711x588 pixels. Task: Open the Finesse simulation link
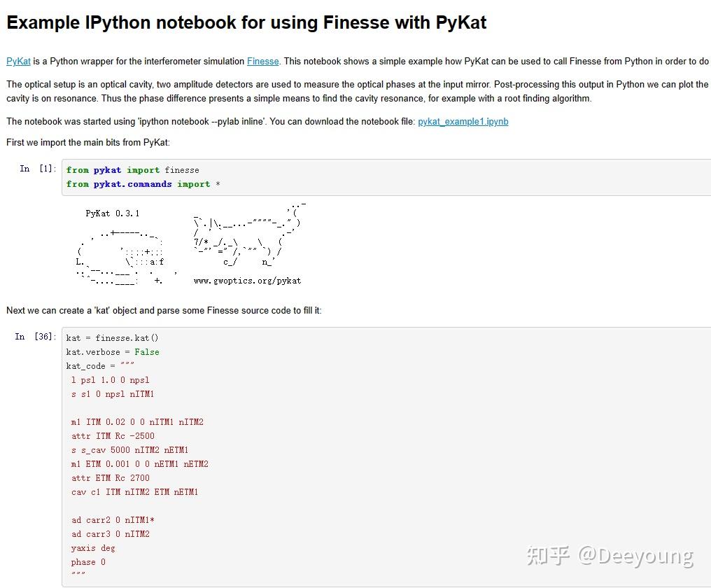[262, 62]
